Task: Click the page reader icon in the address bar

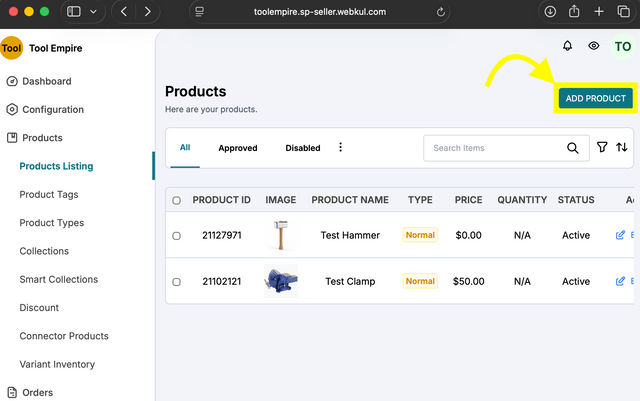Action: click(200, 12)
